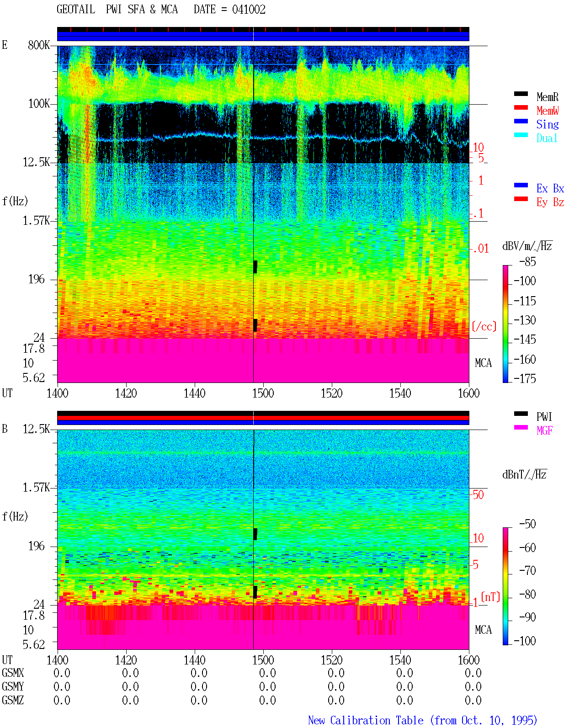Click the black MemR legend swatch

(521, 94)
